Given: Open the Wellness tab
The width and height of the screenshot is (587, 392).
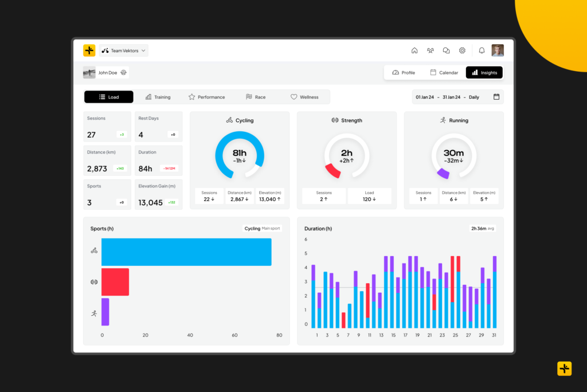Looking at the screenshot, I should point(304,97).
